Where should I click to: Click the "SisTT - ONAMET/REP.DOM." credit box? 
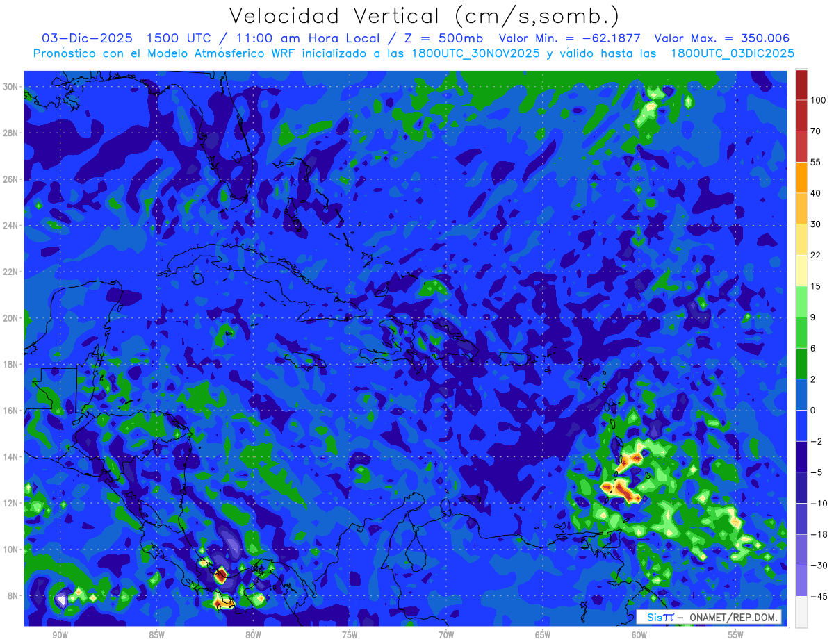point(708,617)
